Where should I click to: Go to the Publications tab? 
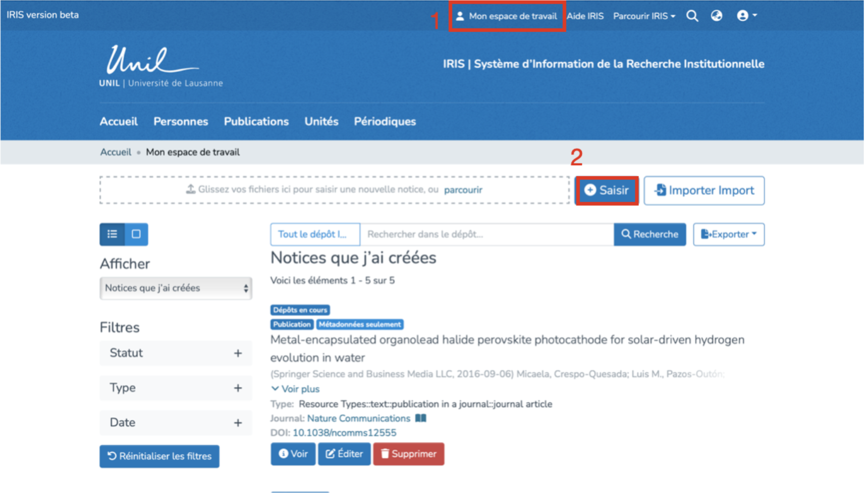pos(256,122)
